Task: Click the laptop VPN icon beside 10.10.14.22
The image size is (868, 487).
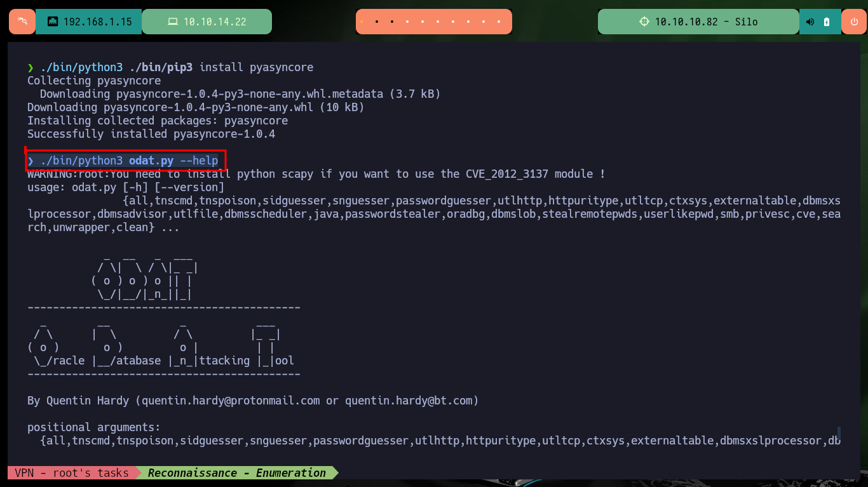Action: [x=172, y=22]
